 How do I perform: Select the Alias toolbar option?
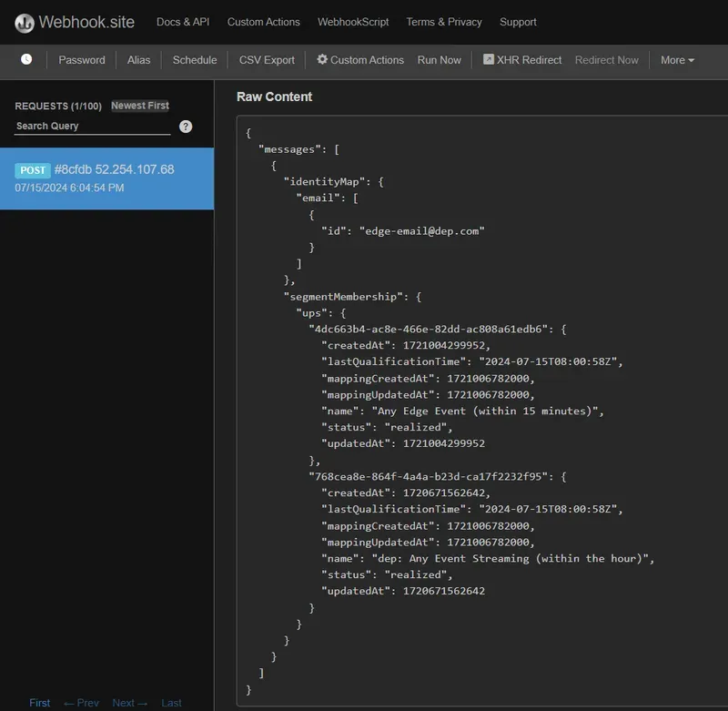coord(139,60)
